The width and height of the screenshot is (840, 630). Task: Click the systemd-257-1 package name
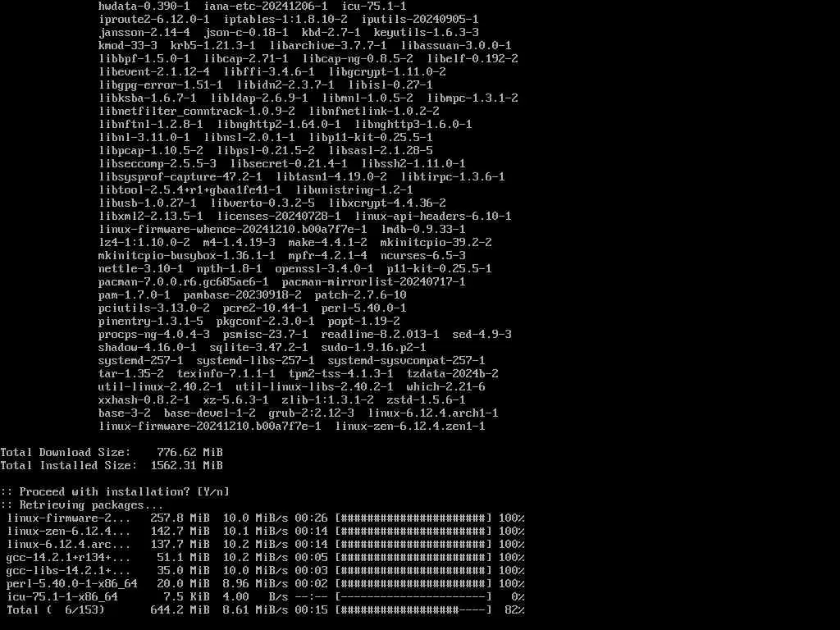pyautogui.click(x=140, y=361)
